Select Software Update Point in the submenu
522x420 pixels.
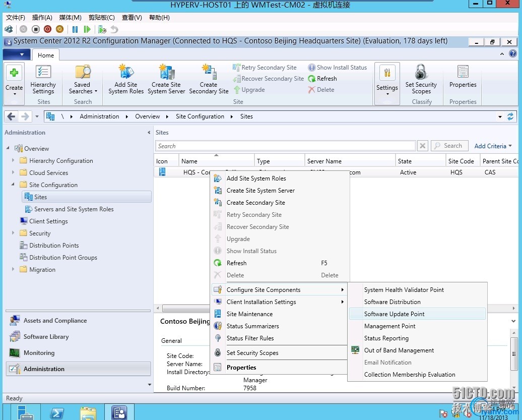tap(418, 314)
